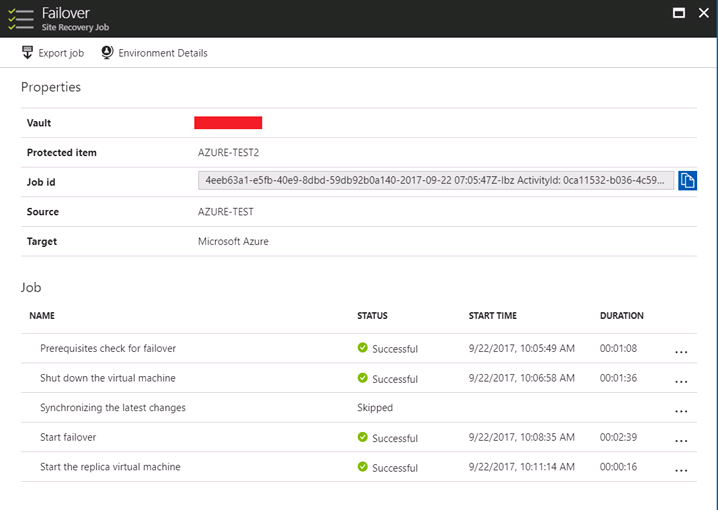Click the Target property label
718x510 pixels.
pos(42,241)
